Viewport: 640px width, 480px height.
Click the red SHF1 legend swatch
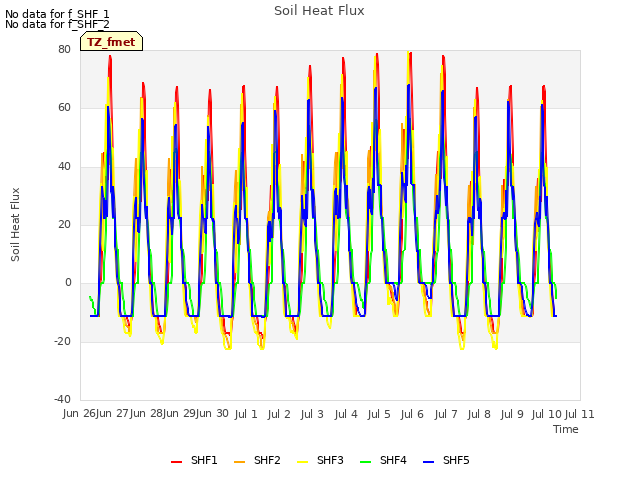click(176, 461)
